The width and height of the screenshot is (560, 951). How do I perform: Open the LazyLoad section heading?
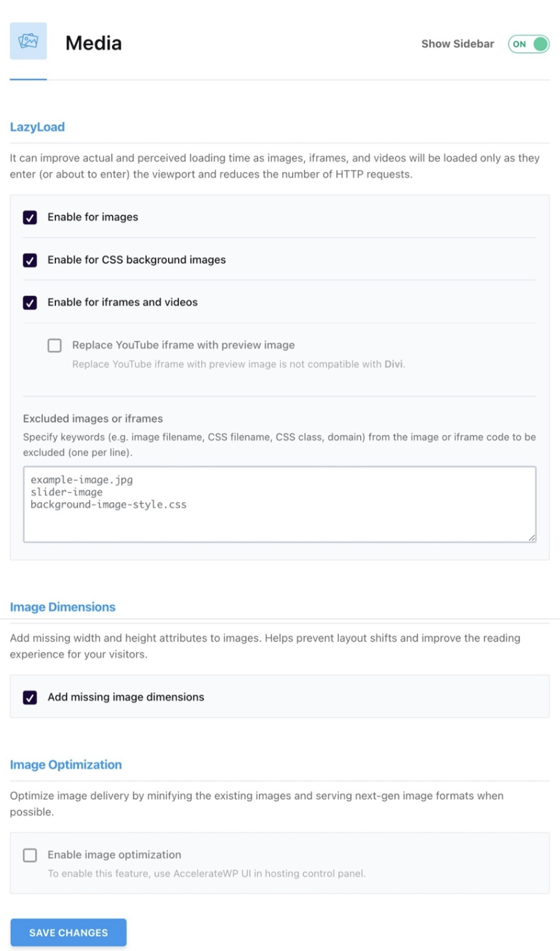(x=37, y=126)
